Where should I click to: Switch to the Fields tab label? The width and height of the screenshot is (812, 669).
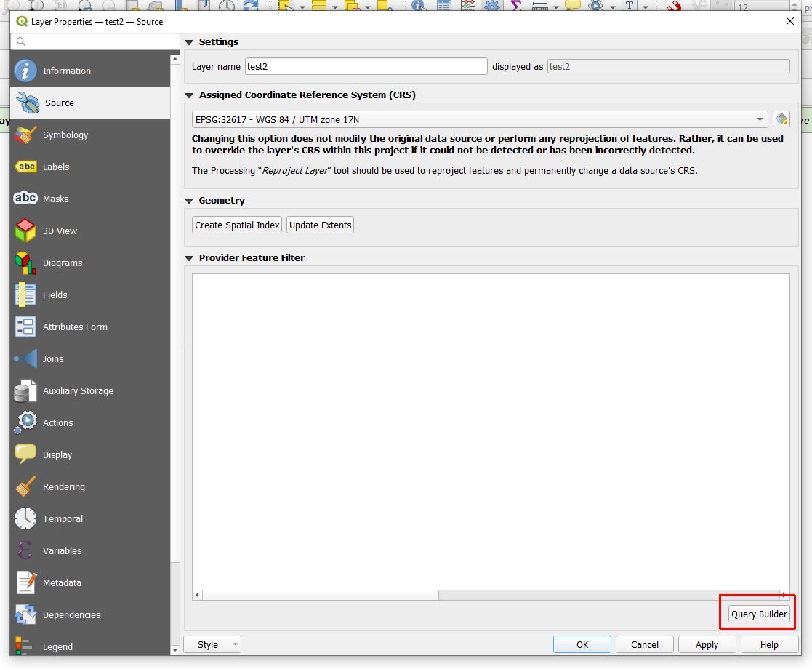coord(55,295)
